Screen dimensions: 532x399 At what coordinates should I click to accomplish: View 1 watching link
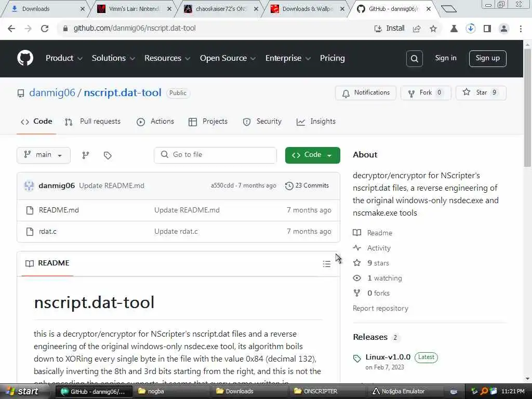click(x=384, y=278)
